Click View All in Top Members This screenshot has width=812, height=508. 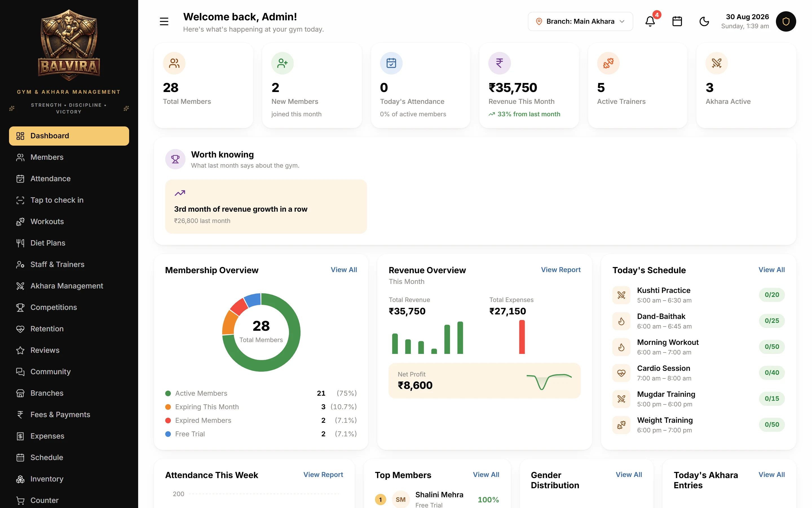click(x=486, y=475)
